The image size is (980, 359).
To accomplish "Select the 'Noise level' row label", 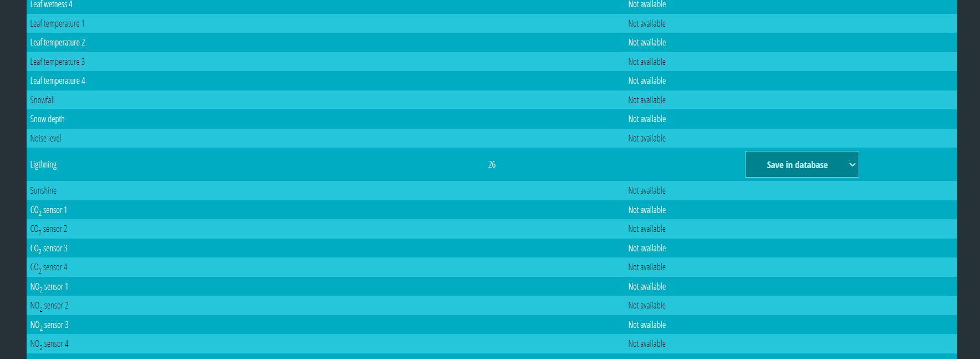I will click(x=45, y=138).
